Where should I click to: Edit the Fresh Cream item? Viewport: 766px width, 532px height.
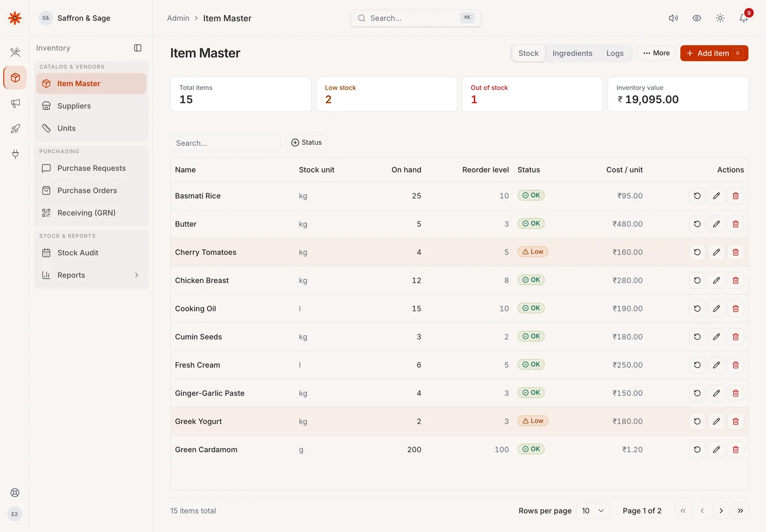click(717, 365)
